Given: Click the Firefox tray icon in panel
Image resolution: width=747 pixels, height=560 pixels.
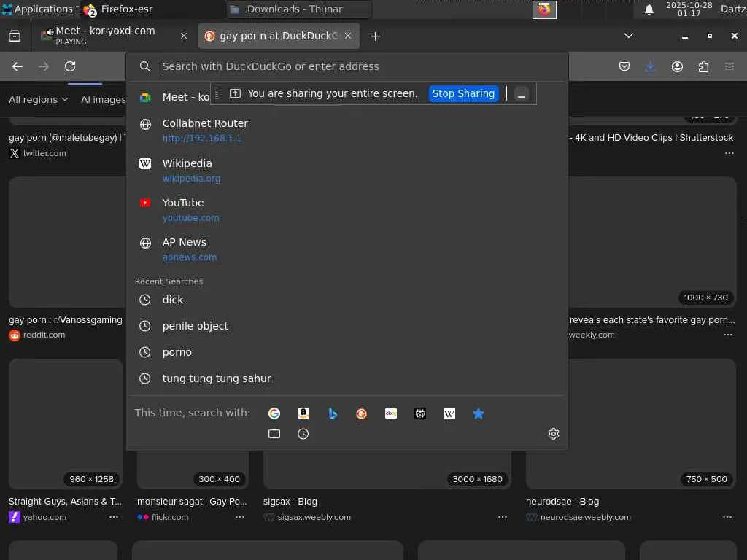Looking at the screenshot, I should coord(544,9).
